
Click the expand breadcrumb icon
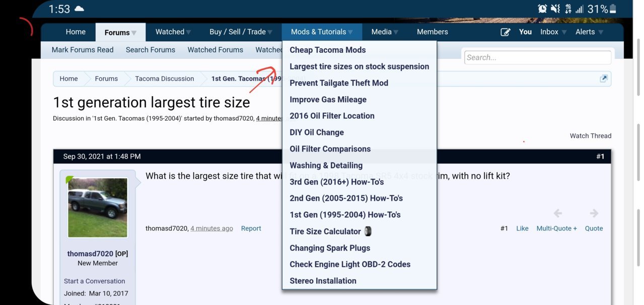click(x=604, y=79)
